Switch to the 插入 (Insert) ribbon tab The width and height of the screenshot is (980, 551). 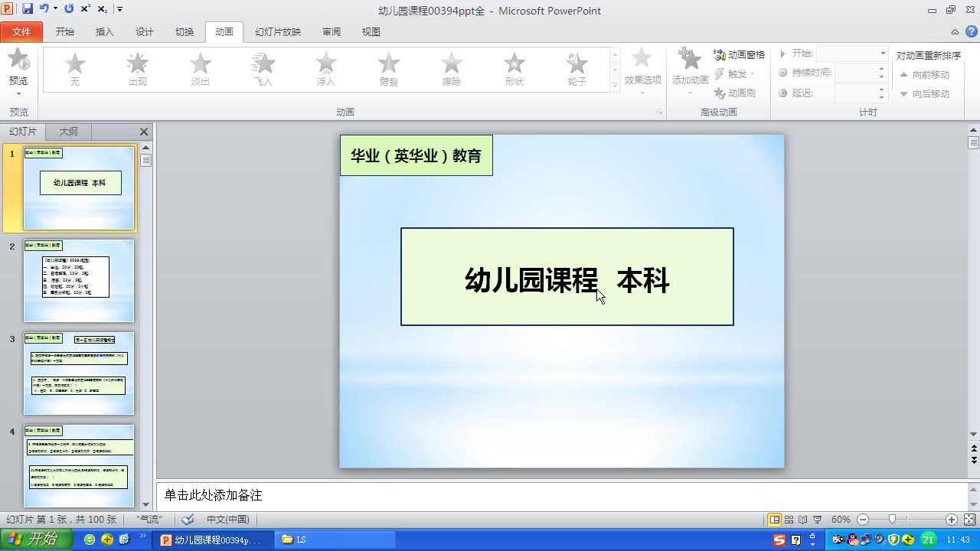105,32
